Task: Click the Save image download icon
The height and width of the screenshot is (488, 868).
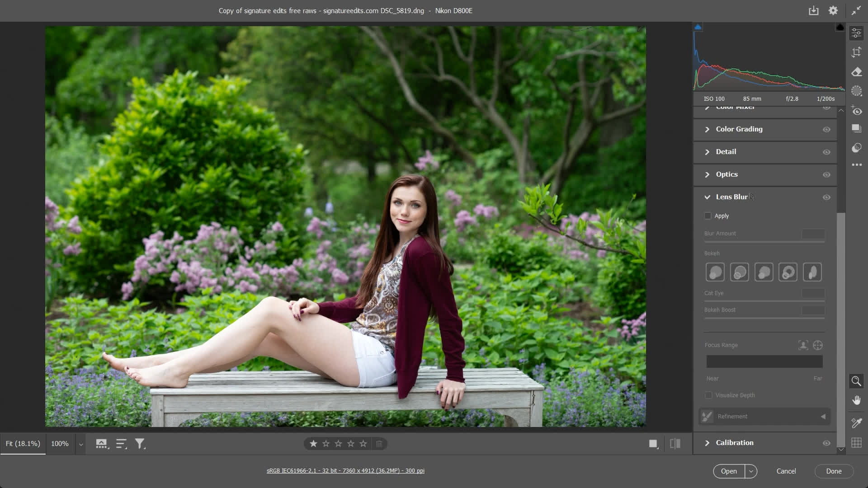Action: pos(813,10)
